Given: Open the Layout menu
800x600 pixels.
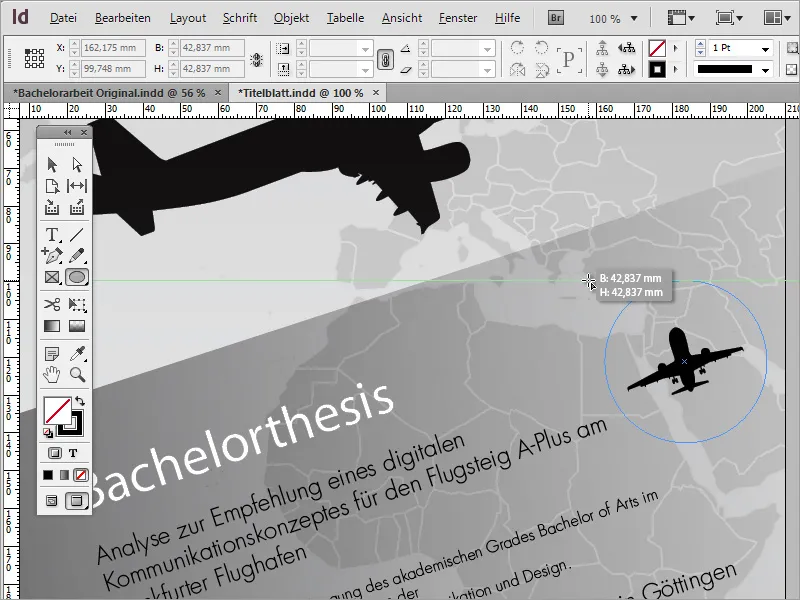Looking at the screenshot, I should 188,18.
